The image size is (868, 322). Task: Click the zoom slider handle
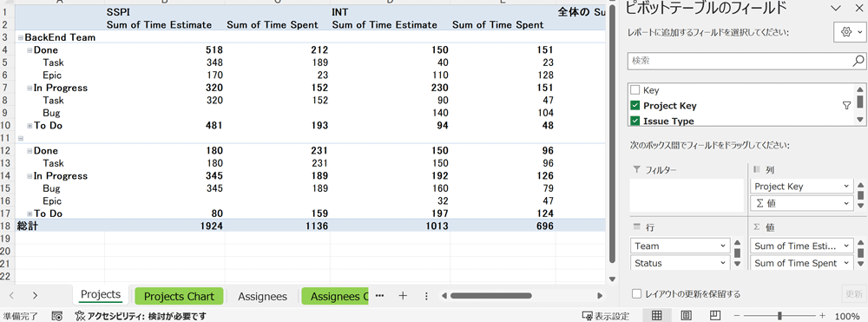pos(779,316)
